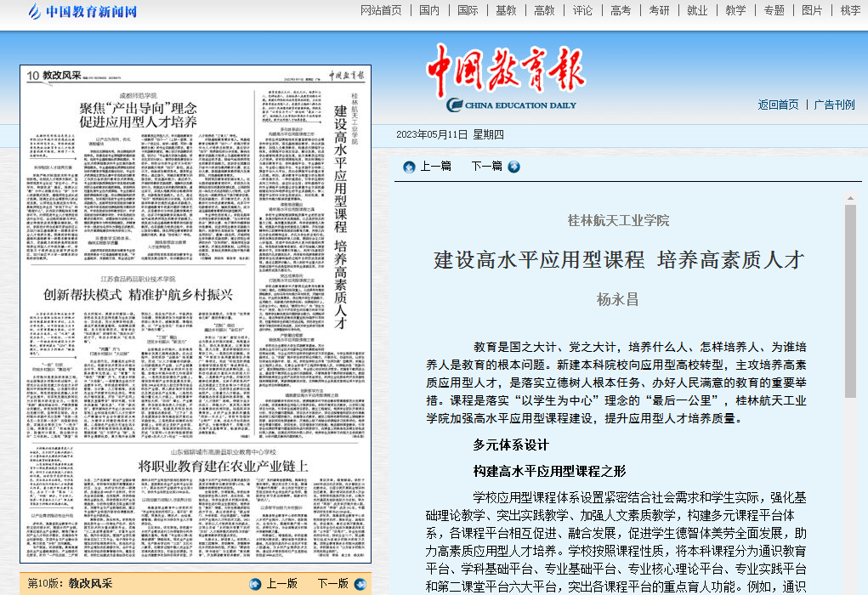The image size is (868, 595).
Task: Click the previous page arrow icon at bottom
Action: point(255,584)
